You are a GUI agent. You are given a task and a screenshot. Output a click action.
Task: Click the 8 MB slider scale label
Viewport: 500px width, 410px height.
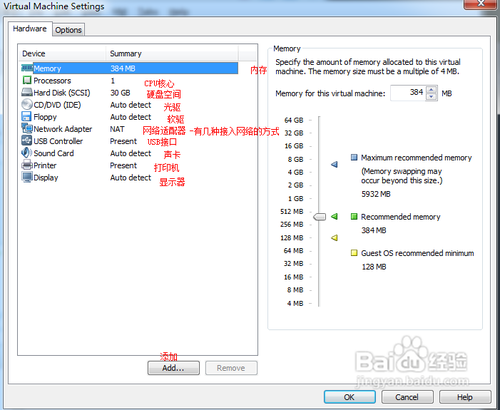tap(295, 290)
